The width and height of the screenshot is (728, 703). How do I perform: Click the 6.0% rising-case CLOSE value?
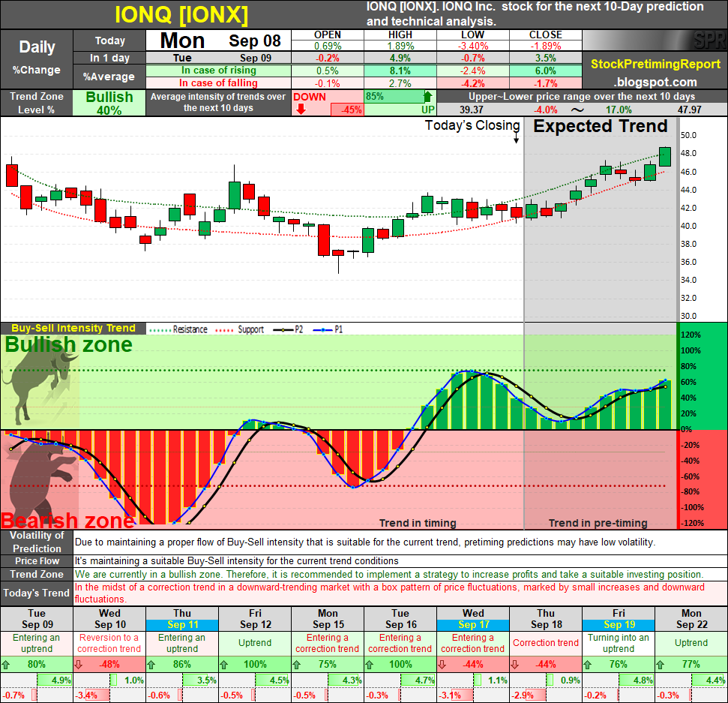[x=546, y=71]
